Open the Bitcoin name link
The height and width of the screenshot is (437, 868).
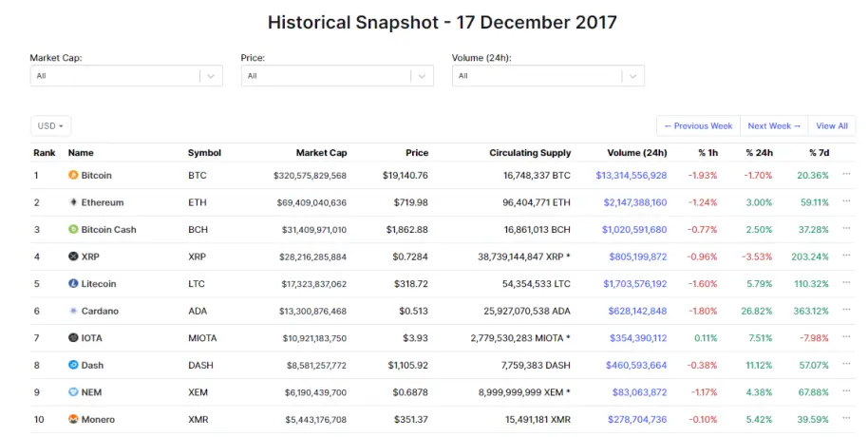click(x=96, y=175)
